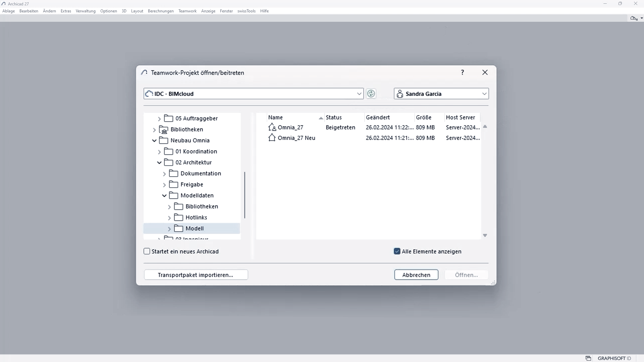This screenshot has height=362, width=644.
Task: Open the Verwaltung menu
Action: (86, 11)
